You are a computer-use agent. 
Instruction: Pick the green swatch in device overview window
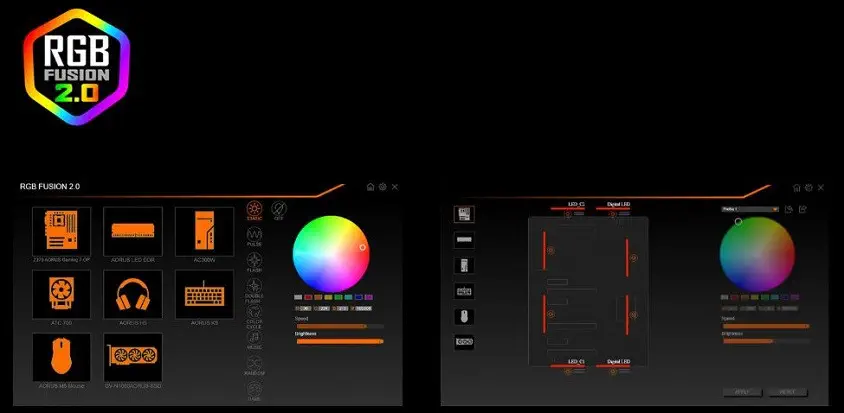coord(339,297)
